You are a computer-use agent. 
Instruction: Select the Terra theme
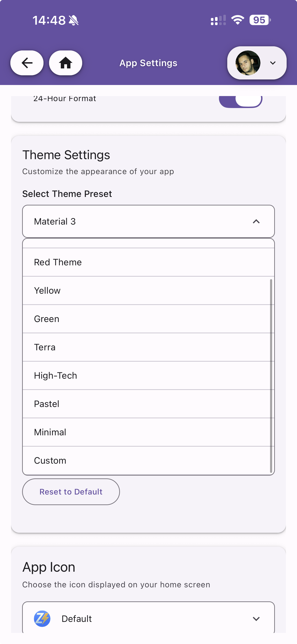pos(148,347)
